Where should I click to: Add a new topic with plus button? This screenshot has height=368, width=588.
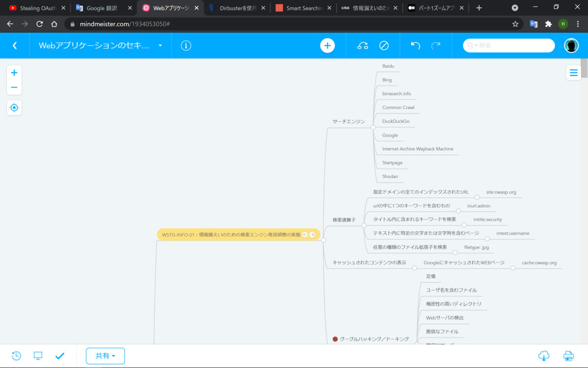point(327,46)
